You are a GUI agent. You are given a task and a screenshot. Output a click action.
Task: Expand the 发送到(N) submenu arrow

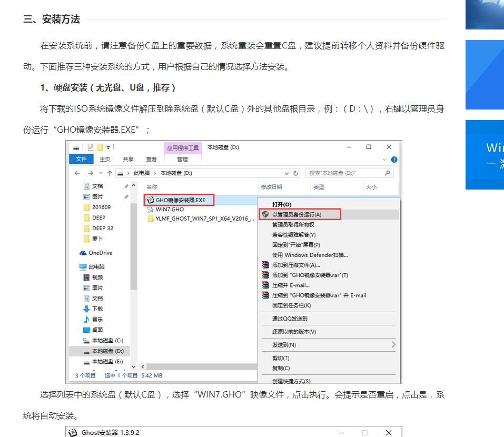point(394,345)
